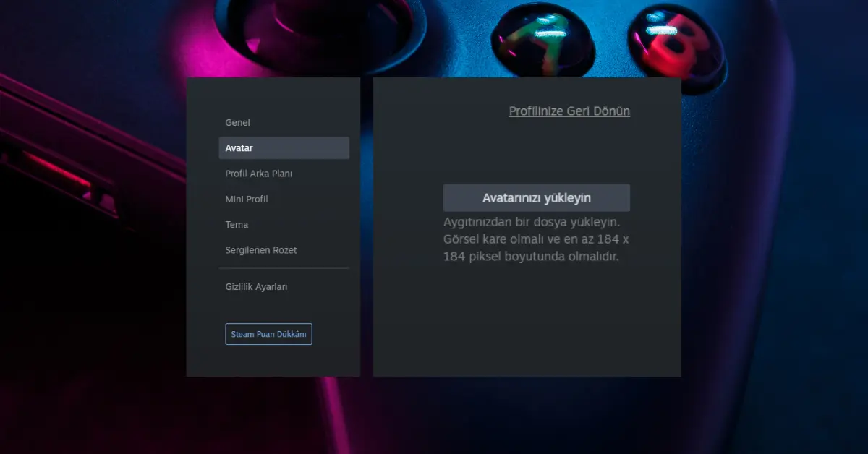Choose the profile background editor
This screenshot has height=454, width=868.
coord(260,174)
